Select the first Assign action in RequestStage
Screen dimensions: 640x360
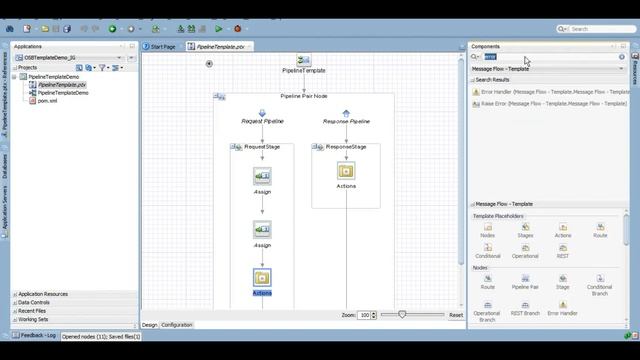point(262,176)
